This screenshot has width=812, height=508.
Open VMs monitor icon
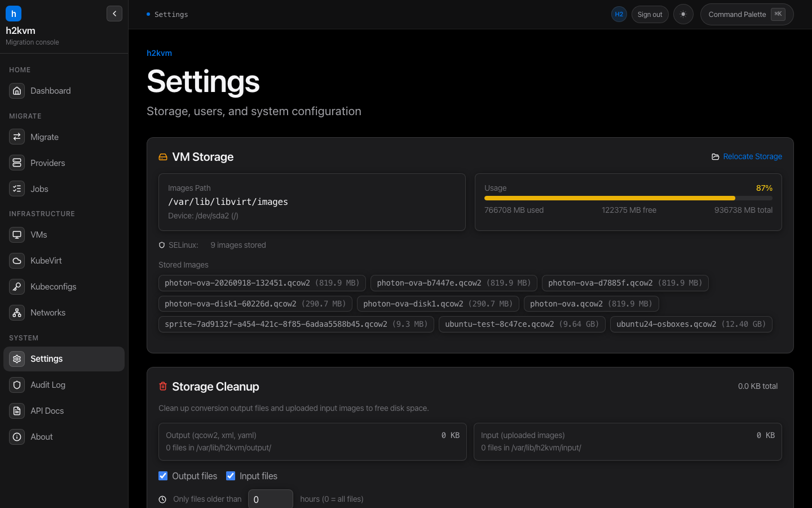[17, 235]
